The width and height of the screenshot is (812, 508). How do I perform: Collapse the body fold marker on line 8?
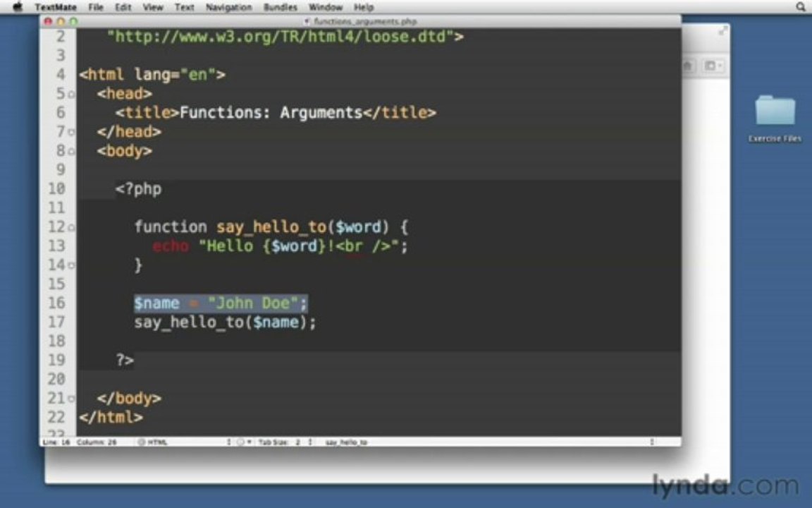pos(71,152)
